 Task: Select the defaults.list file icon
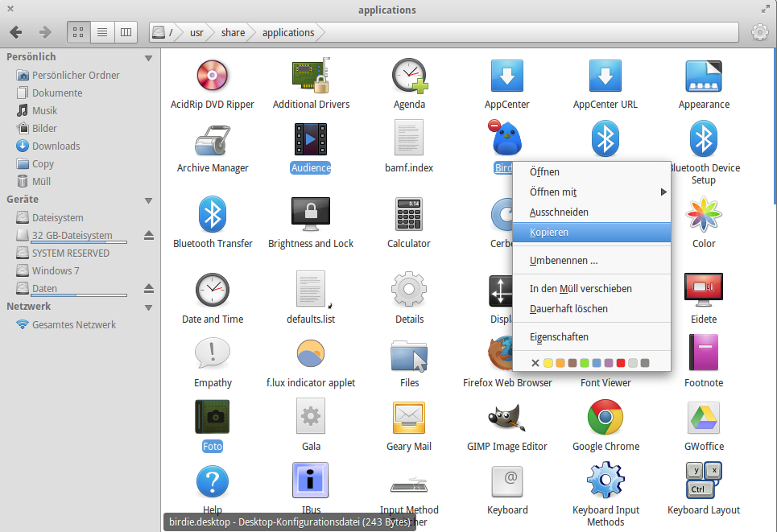click(x=311, y=289)
